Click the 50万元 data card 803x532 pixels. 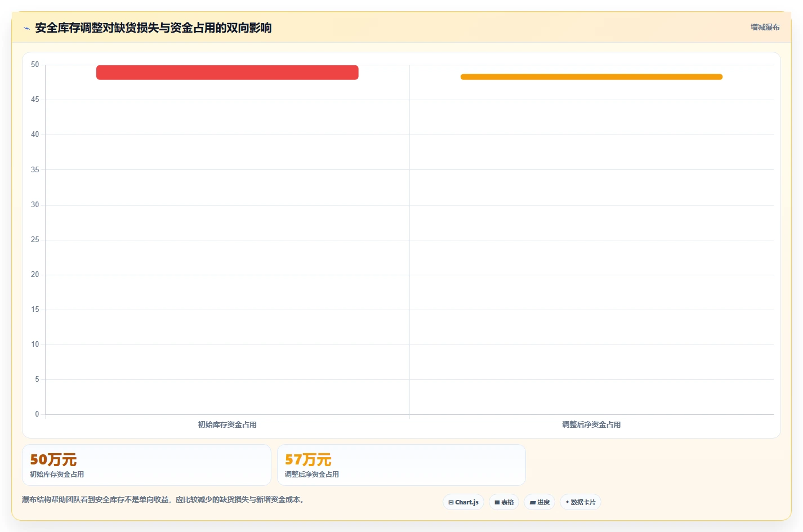tap(146, 465)
